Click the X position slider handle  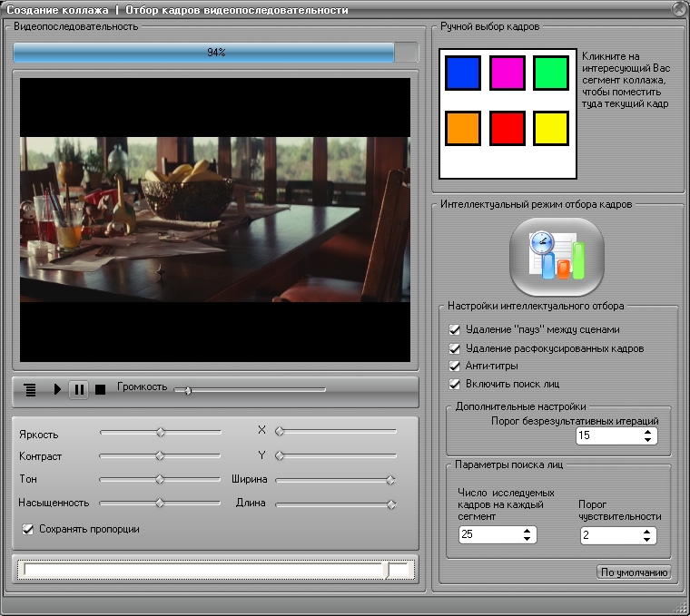coord(280,432)
